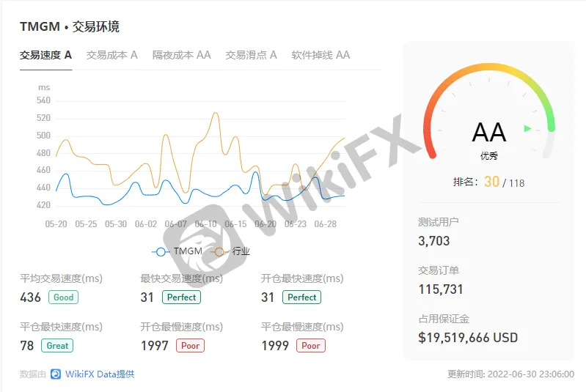Click the margin value $19,519,666 USD
The width and height of the screenshot is (586, 392).
tap(468, 338)
